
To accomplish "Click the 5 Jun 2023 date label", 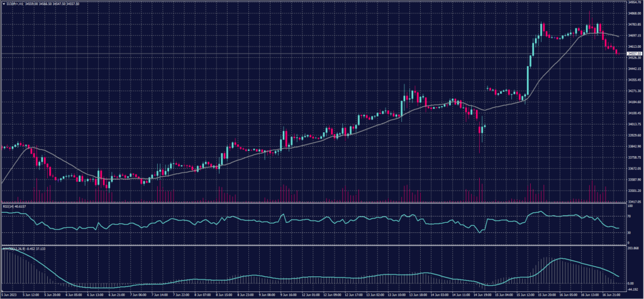I will tap(9, 293).
